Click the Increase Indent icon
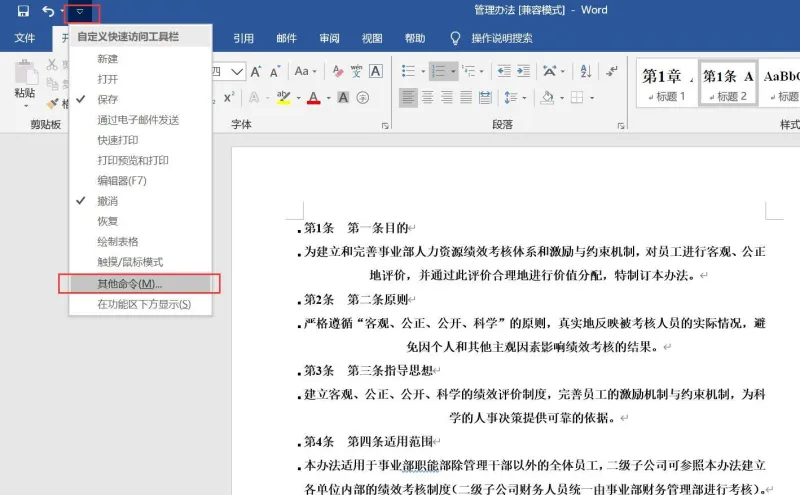This screenshot has width=800, height=495. click(x=523, y=71)
